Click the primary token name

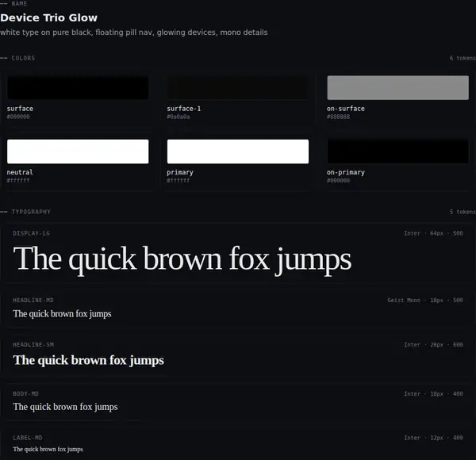[180, 173]
